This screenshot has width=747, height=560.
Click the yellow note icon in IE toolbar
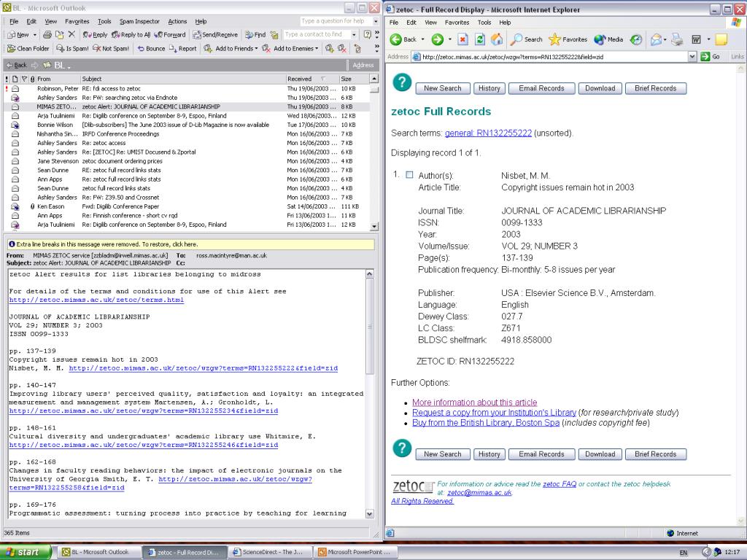(721, 39)
